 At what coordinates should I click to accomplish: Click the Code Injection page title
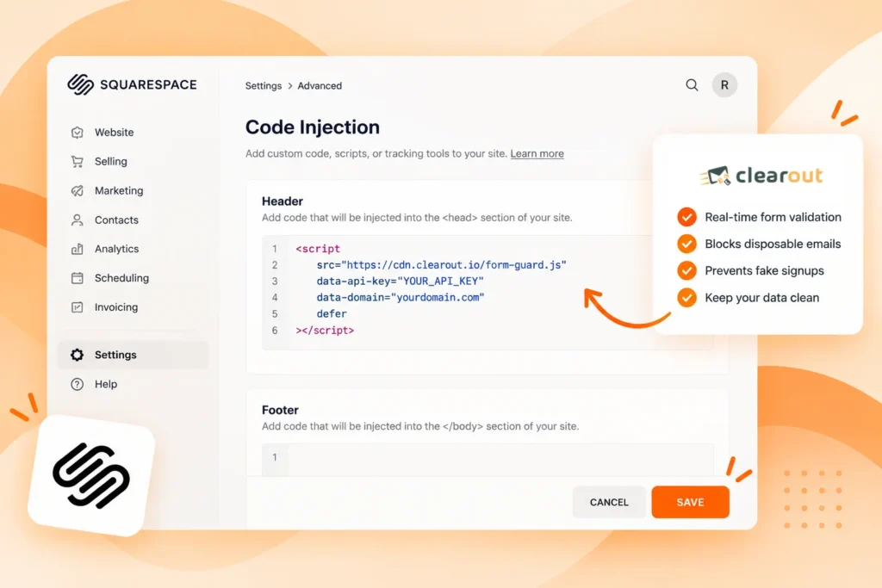[312, 127]
